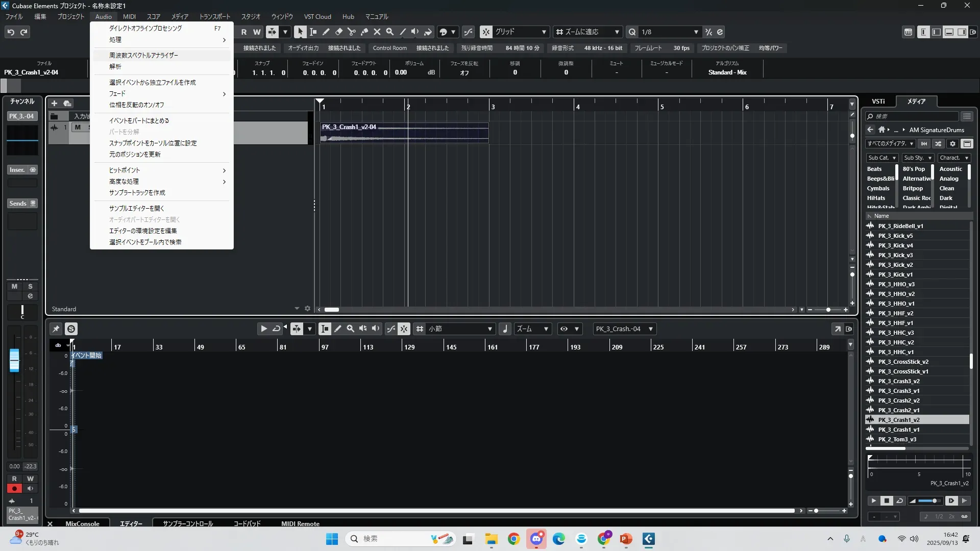Select the Zoom magnifier tool
The width and height of the screenshot is (980, 551).
389,32
